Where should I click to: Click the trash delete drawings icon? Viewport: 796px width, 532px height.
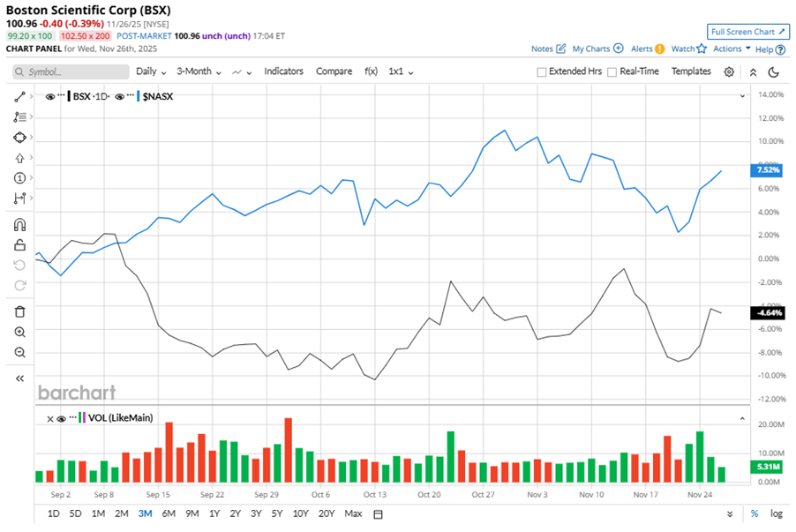pos(19,311)
